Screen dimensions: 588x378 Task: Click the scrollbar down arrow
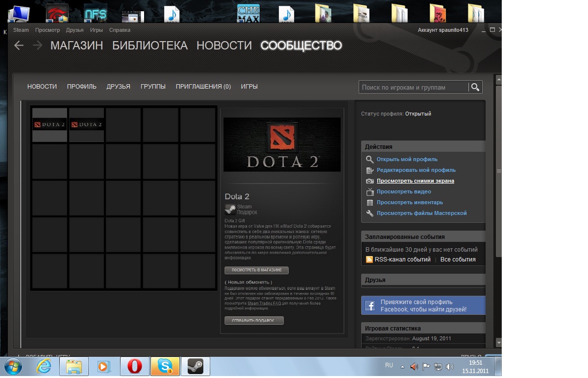pos(499,343)
